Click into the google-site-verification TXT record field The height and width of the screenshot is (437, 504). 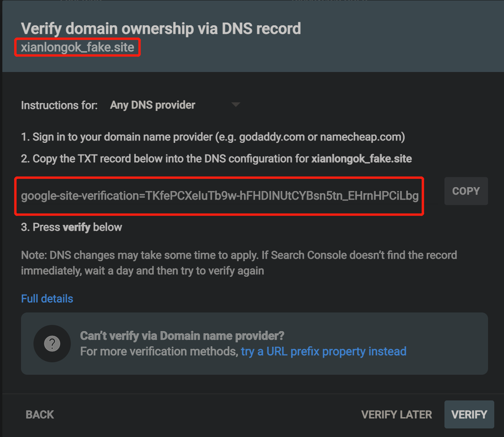tap(220, 196)
